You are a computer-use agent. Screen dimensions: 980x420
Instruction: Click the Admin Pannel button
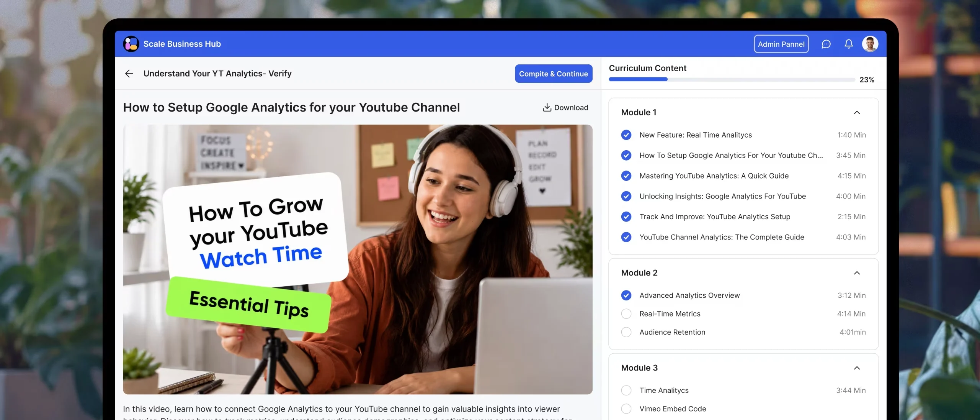tap(781, 44)
